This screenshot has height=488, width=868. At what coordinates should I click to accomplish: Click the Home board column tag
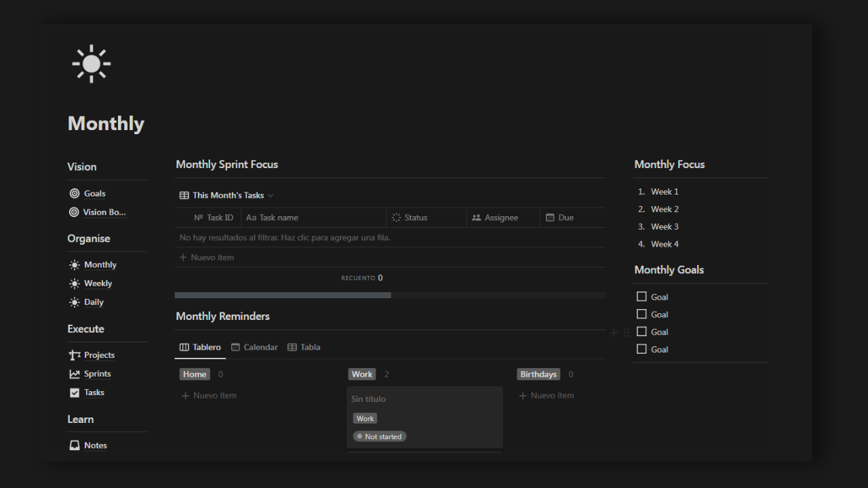click(x=195, y=374)
